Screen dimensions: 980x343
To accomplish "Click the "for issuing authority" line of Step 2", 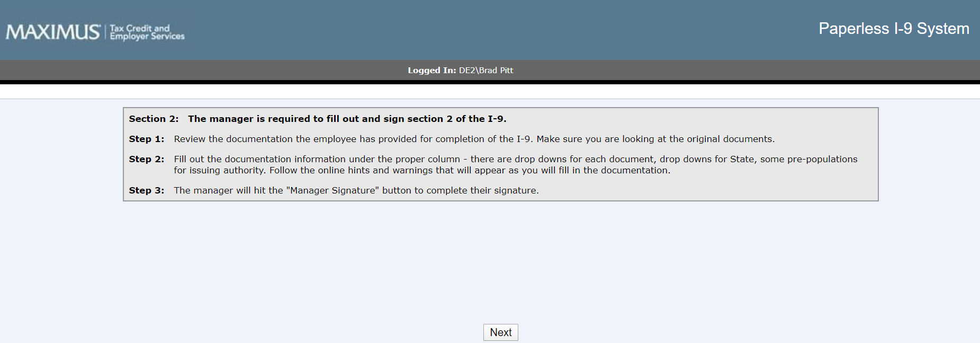I will (x=422, y=170).
